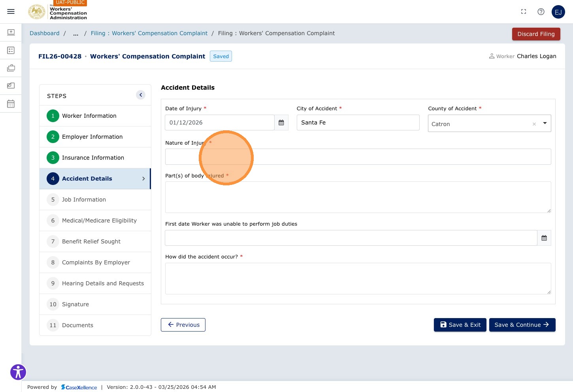The image size is (573, 392).
Task: Click the Discard Filing button
Action: click(536, 34)
